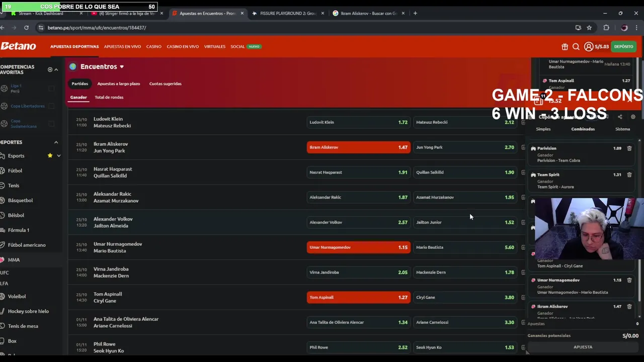The height and width of the screenshot is (362, 644).
Task: Switch to Cuotas sugeridas tab
Action: pos(165,83)
